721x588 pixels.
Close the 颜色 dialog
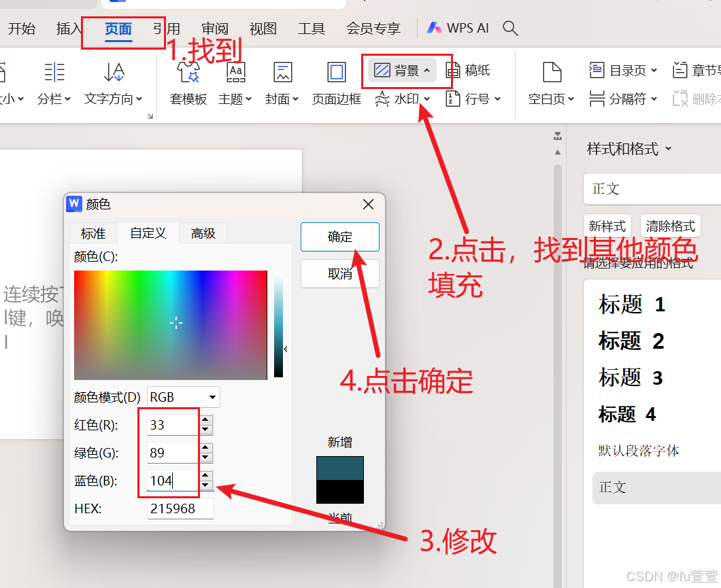click(x=368, y=205)
